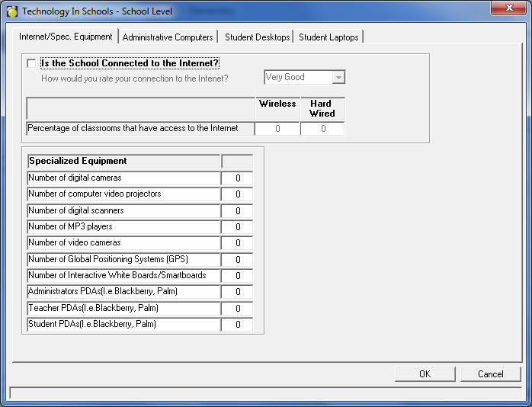Viewport: 532px width, 407px height.
Task: Open the connection rating dropdown
Action: [x=338, y=78]
